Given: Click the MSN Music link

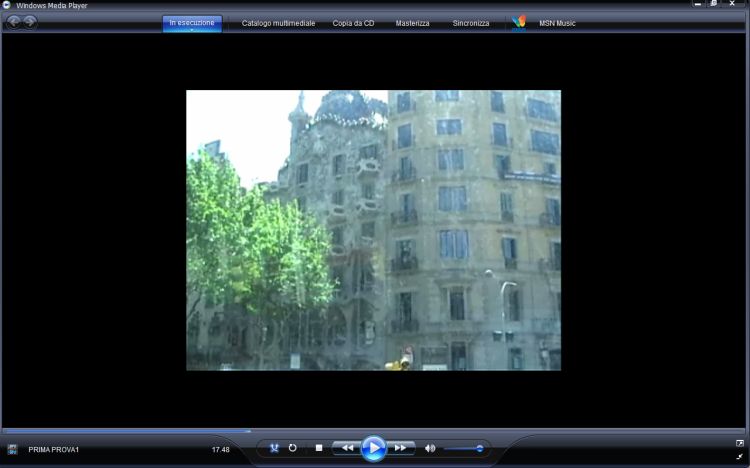Looking at the screenshot, I should pos(559,22).
